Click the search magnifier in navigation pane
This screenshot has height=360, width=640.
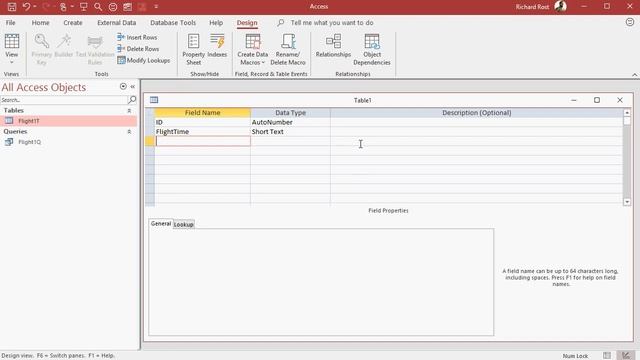[x=132, y=100]
